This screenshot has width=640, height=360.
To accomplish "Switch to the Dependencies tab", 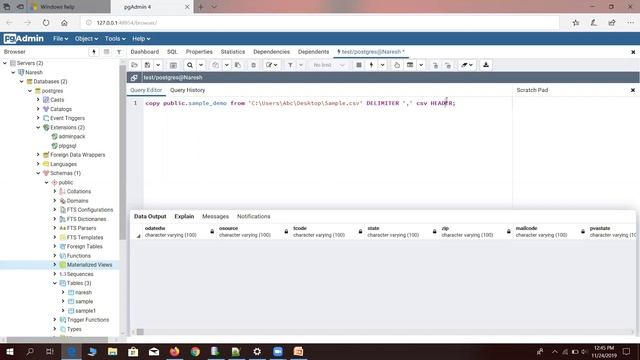I will (271, 52).
